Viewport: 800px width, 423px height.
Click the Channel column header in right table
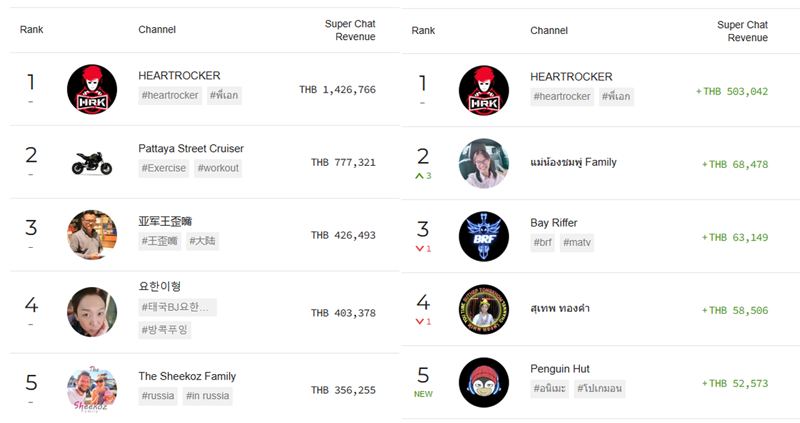coord(549,31)
